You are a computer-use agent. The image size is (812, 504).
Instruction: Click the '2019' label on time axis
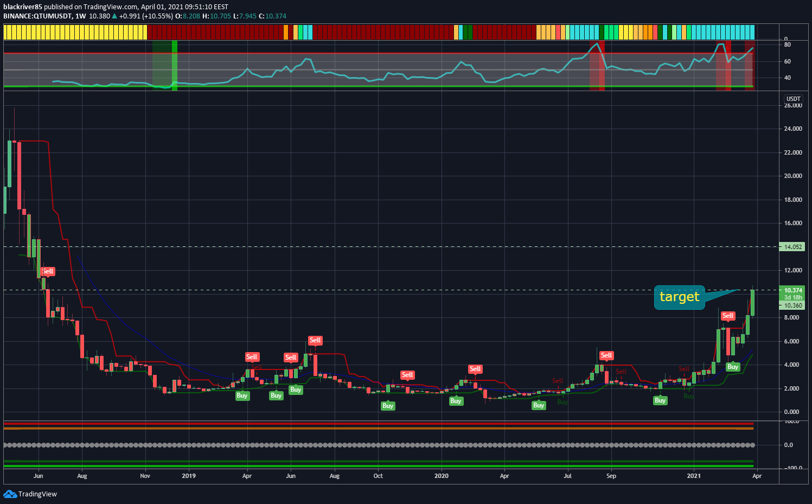click(x=189, y=476)
